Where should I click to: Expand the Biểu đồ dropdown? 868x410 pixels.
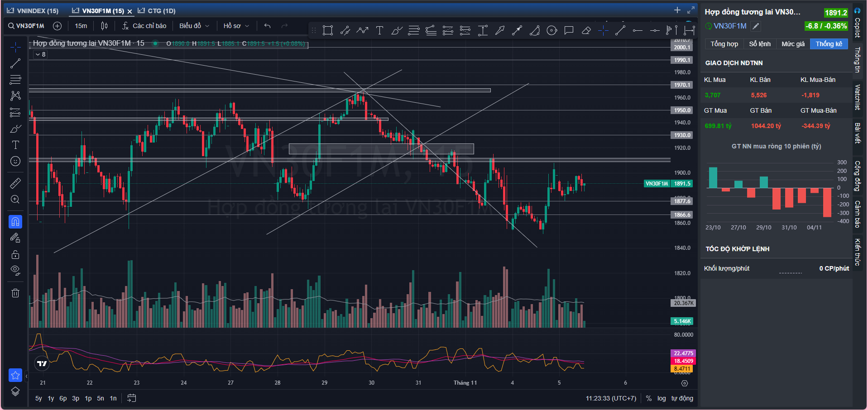pyautogui.click(x=194, y=26)
